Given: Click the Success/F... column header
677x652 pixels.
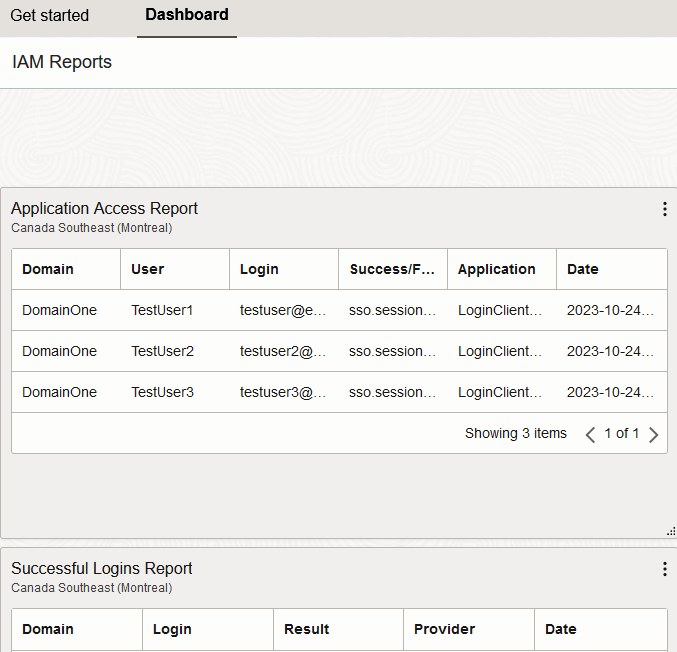Looking at the screenshot, I should pyautogui.click(x=393, y=269).
